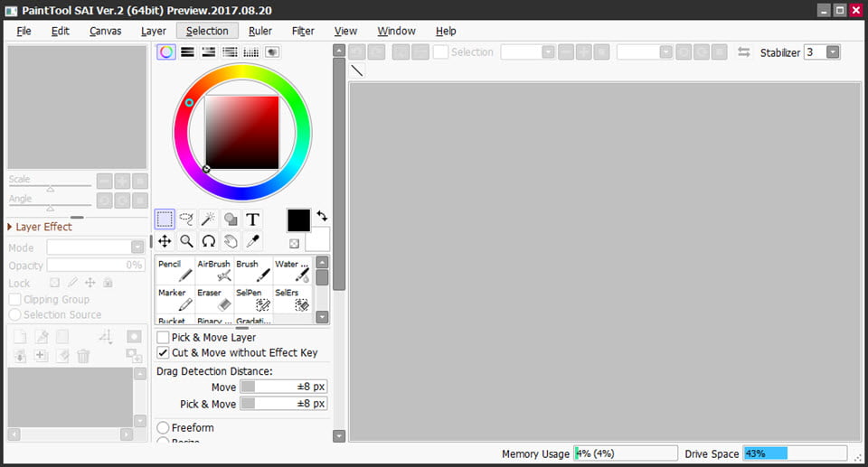Select the rectangular Selection tool
Screen dimensions: 868x467
point(165,219)
